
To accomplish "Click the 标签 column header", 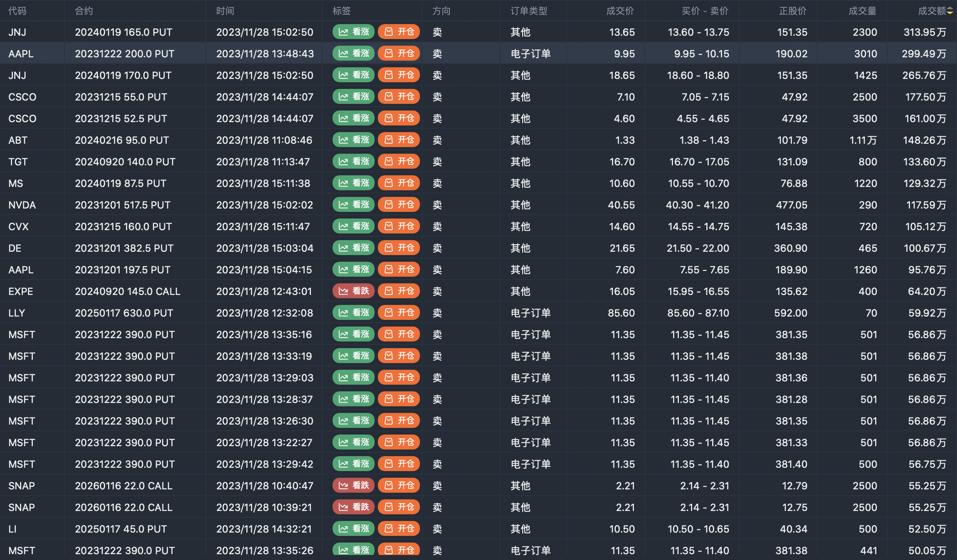I will coord(342,11).
